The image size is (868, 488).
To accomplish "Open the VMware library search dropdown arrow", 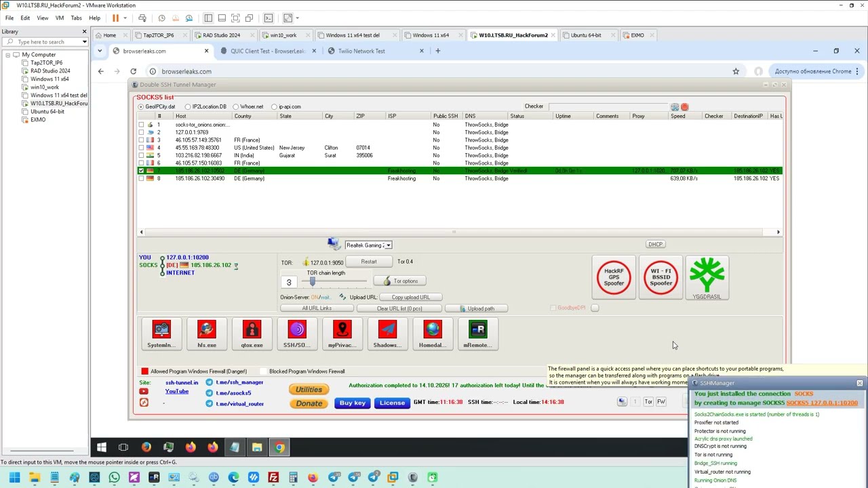I will [84, 42].
